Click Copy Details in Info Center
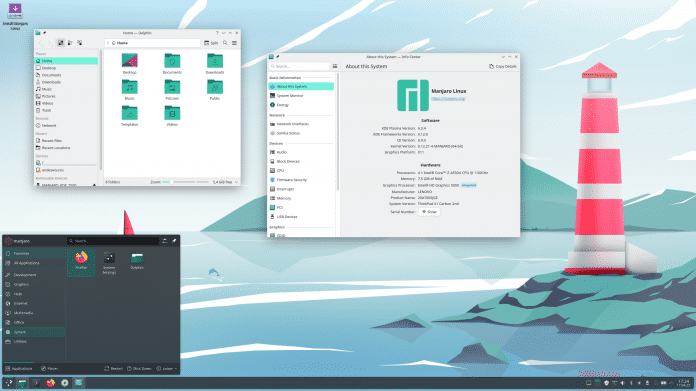This screenshot has height=391, width=696. (503, 66)
